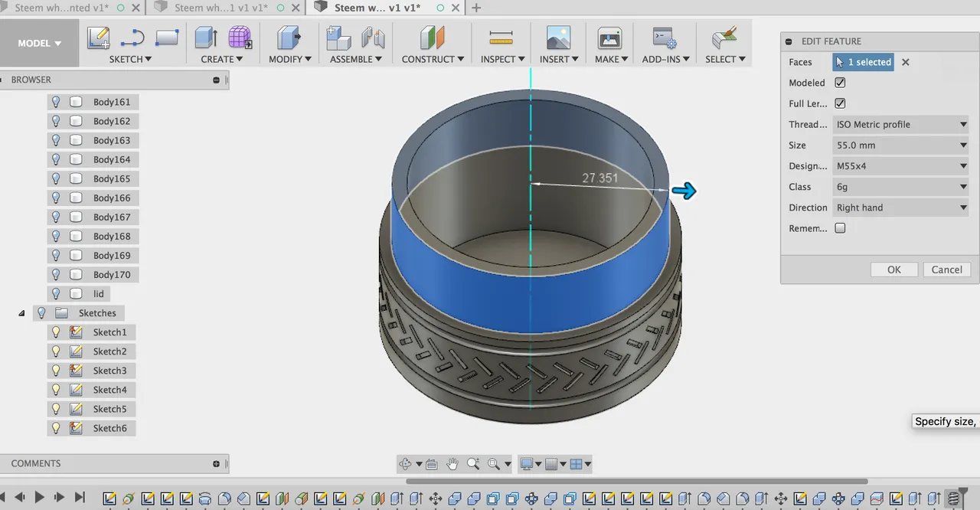Select the Offset Plane construct icon
Image resolution: width=980 pixels, height=510 pixels.
[432, 38]
